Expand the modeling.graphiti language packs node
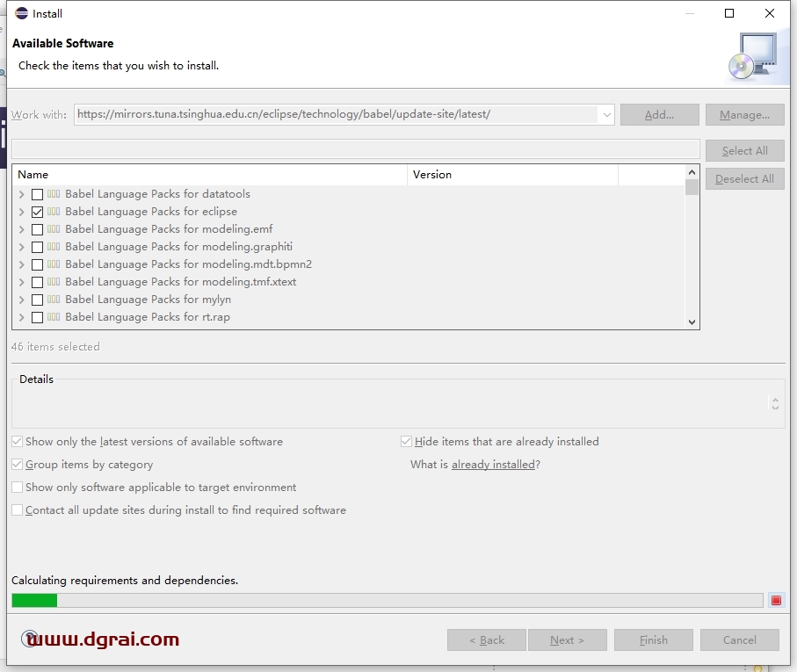This screenshot has height=672, width=797. [x=21, y=247]
